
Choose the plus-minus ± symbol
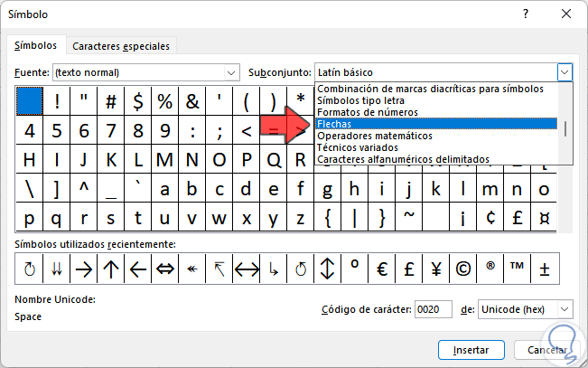tap(546, 269)
